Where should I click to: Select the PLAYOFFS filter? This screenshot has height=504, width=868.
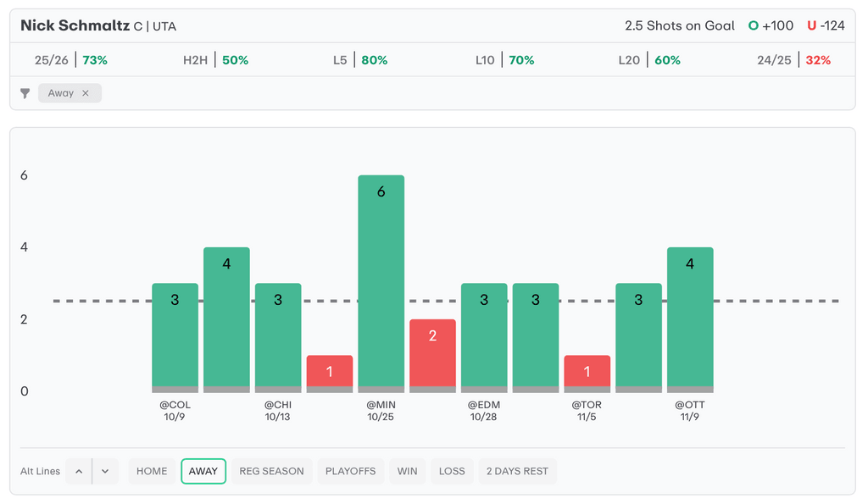pos(350,472)
